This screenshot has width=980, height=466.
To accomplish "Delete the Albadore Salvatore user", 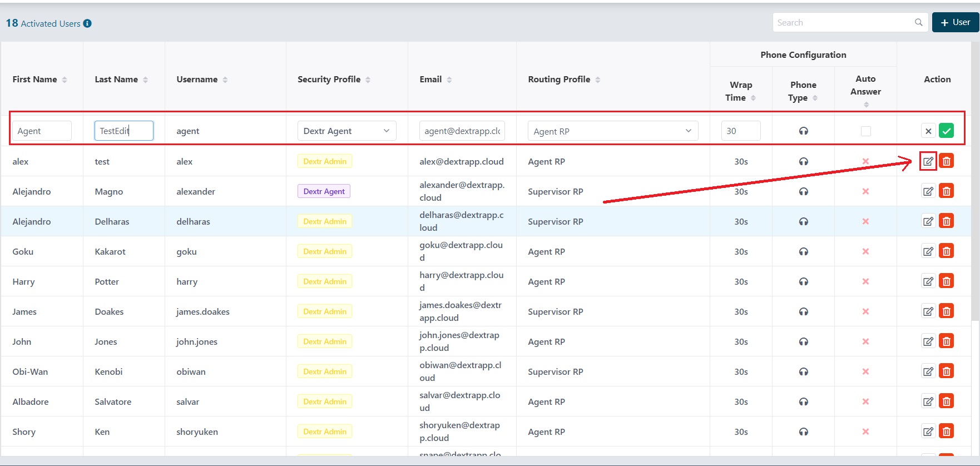I will point(946,401).
